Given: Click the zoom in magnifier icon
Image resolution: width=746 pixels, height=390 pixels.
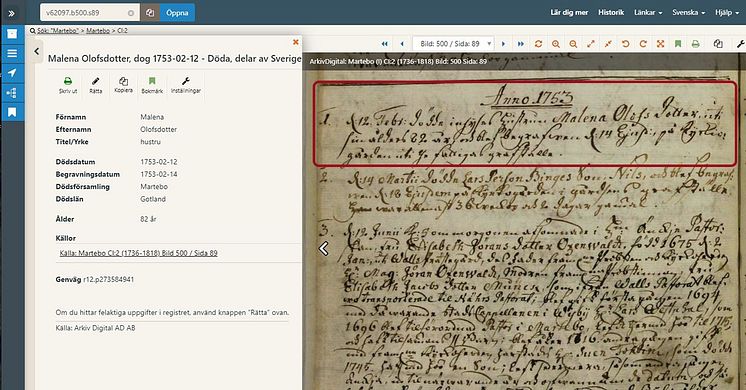Looking at the screenshot, I should (555, 44).
